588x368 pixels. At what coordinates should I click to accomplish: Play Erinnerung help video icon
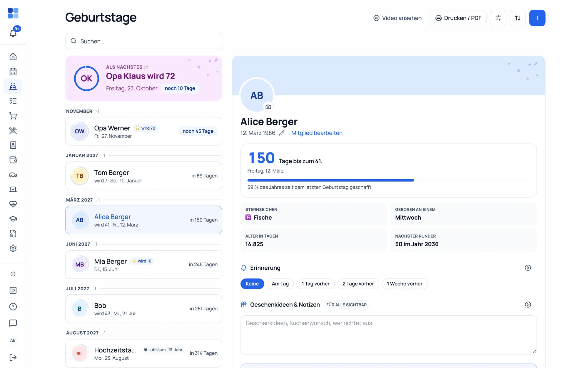click(528, 268)
